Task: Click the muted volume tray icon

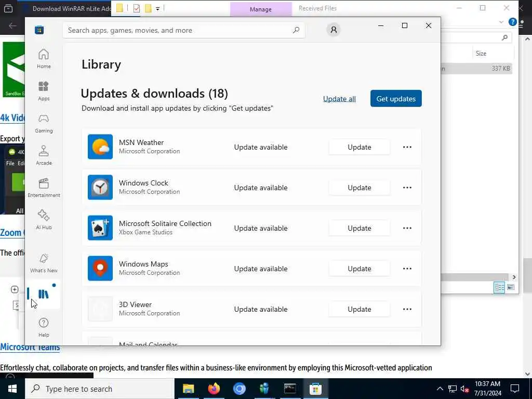Action: pyautogui.click(x=464, y=389)
